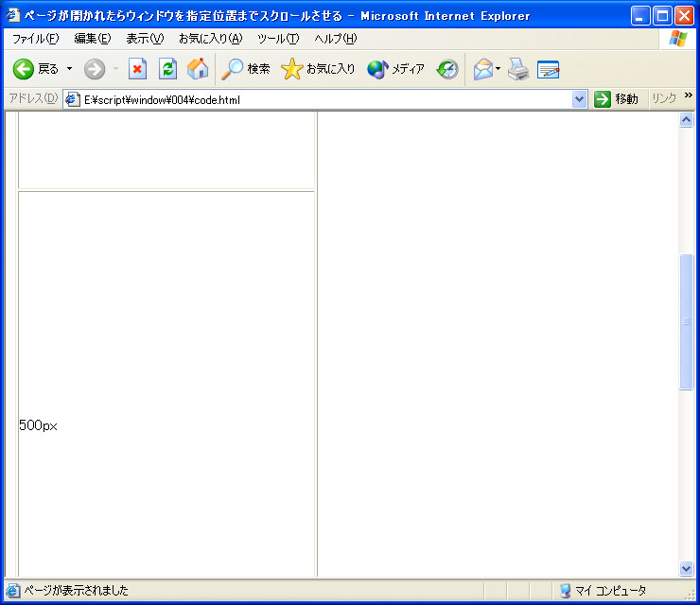Open the ファイル(F) menu
The height and width of the screenshot is (605, 700).
tap(35, 39)
